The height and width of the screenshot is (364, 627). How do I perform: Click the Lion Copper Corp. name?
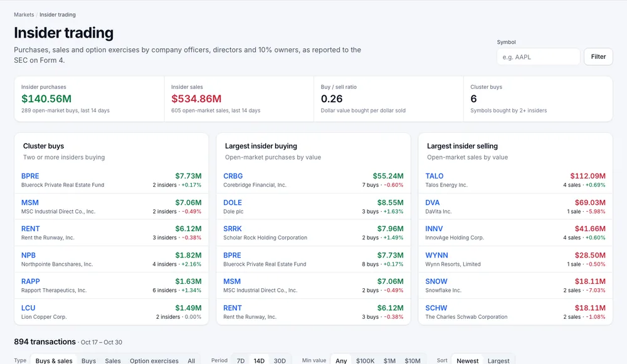(44, 317)
